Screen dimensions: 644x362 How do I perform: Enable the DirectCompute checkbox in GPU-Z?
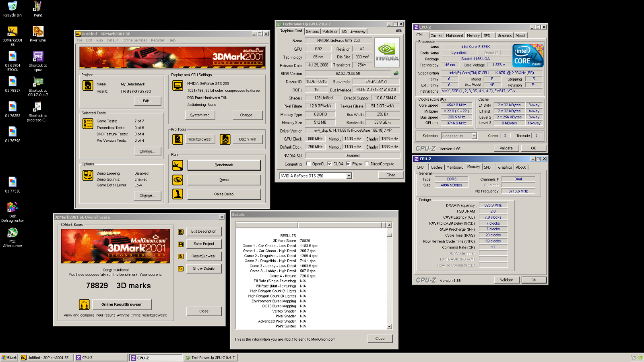click(367, 164)
